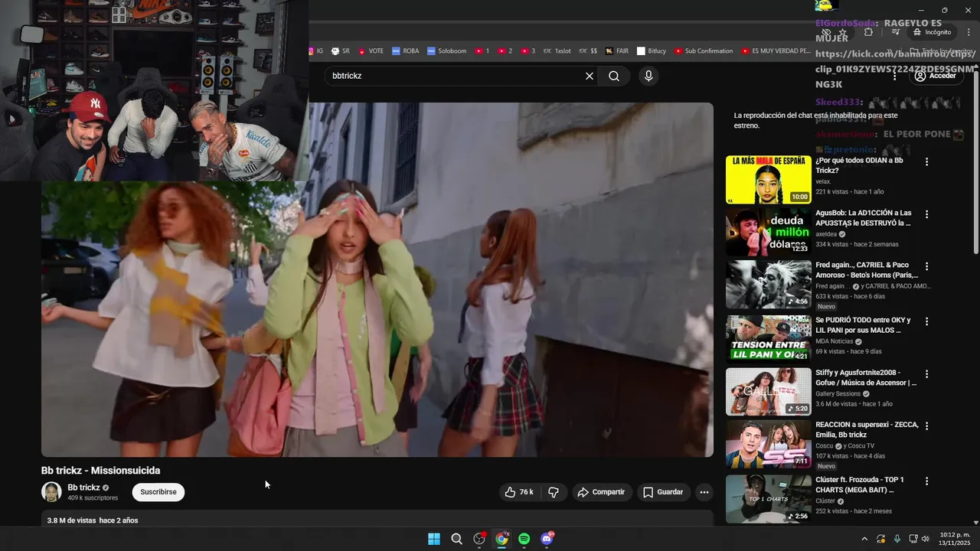Open the 1xslot bookmark
This screenshot has height=551, width=980.
(557, 51)
